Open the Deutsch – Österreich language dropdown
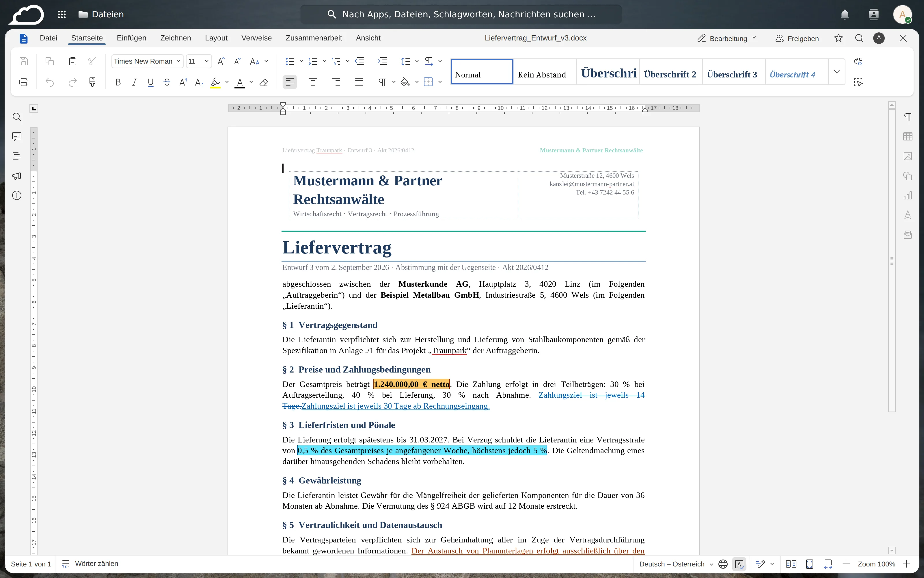Viewport: 924px width, 578px height. click(x=676, y=564)
